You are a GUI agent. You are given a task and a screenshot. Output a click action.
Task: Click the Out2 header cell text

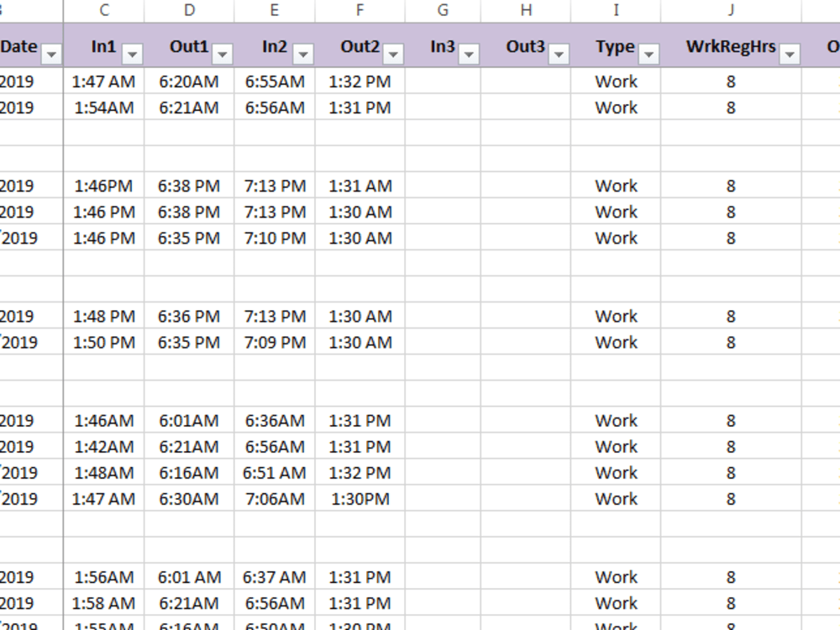pos(360,46)
